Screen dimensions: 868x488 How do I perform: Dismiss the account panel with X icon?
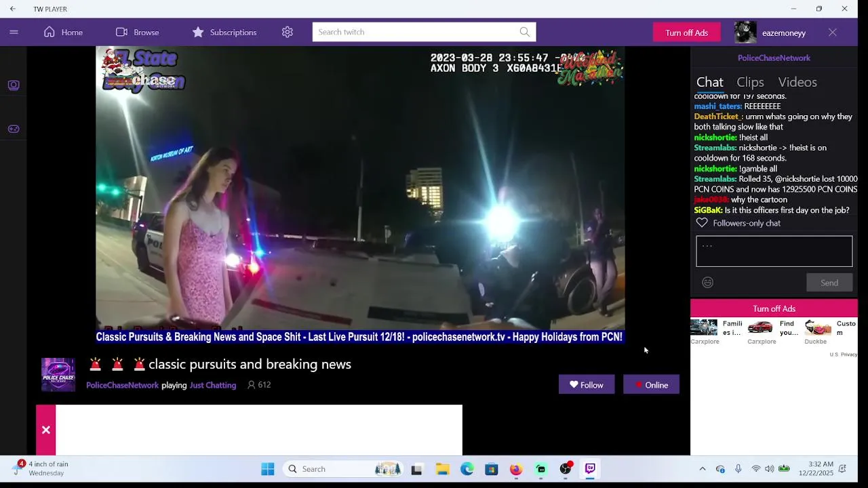click(x=833, y=32)
